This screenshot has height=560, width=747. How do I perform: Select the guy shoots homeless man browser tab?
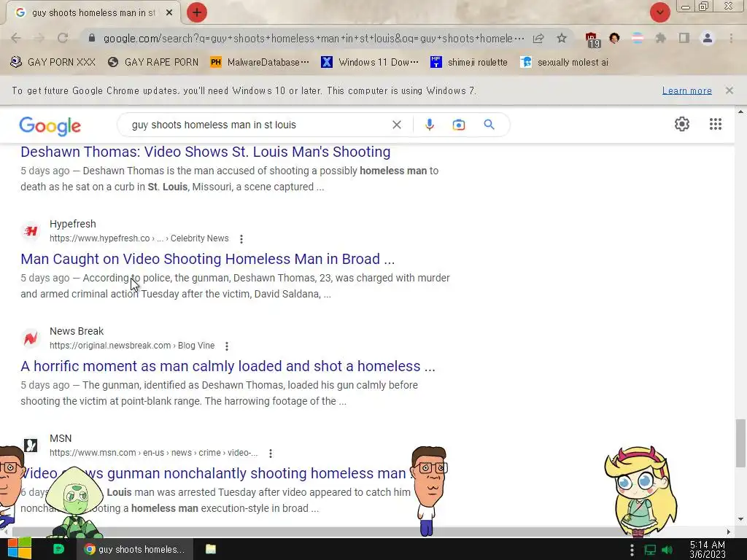(93, 13)
